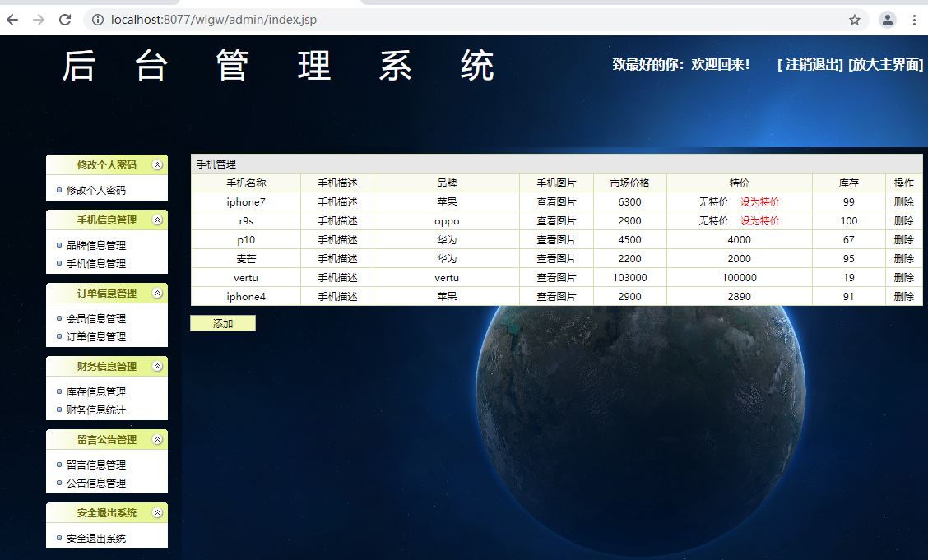Collapse the 修改个人密码 panel chevron
928x560 pixels.
[x=157, y=165]
